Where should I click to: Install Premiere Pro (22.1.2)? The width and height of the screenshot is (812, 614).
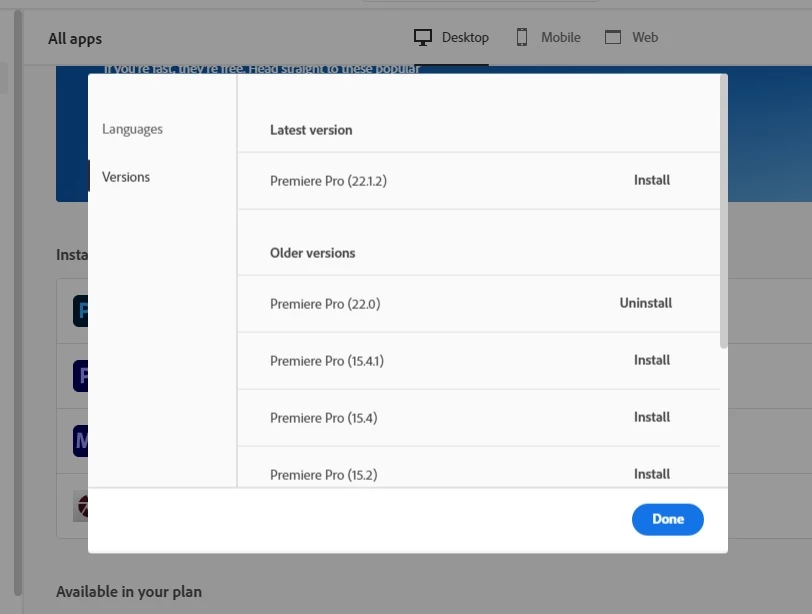[x=651, y=180]
